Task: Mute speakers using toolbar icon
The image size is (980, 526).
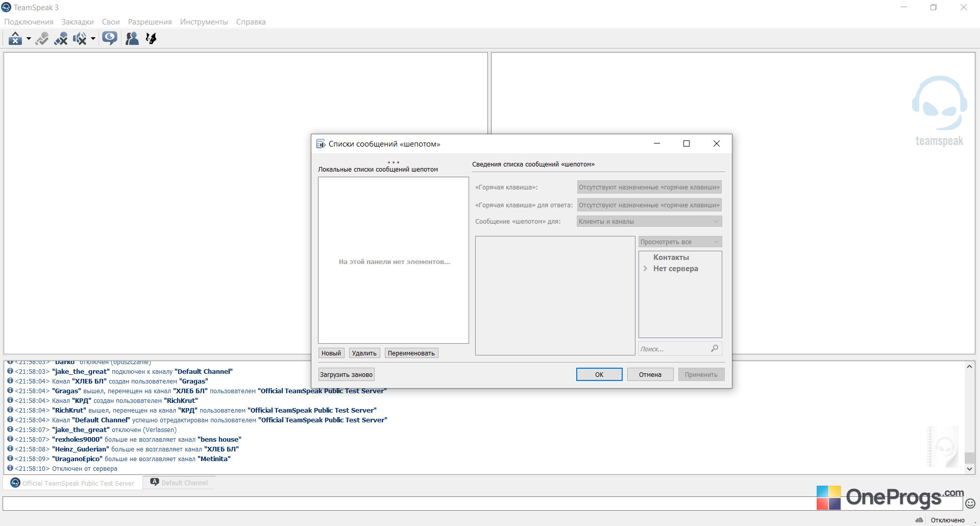Action: [x=80, y=39]
